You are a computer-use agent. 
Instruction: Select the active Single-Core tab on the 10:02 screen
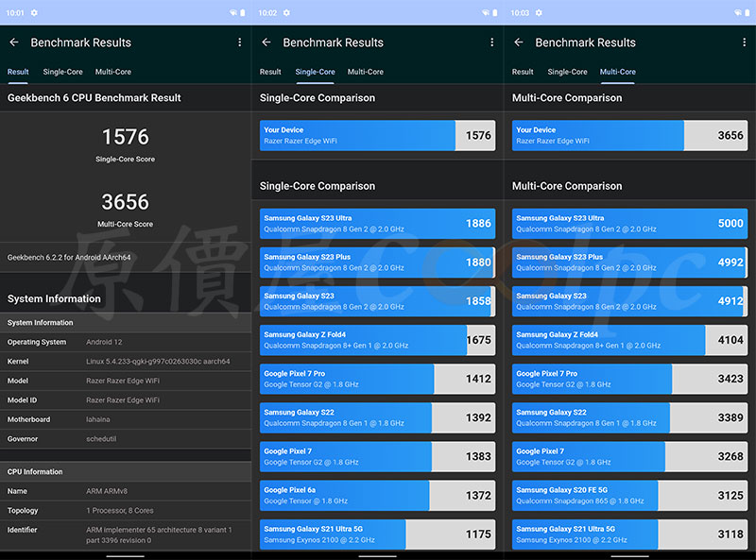(315, 72)
